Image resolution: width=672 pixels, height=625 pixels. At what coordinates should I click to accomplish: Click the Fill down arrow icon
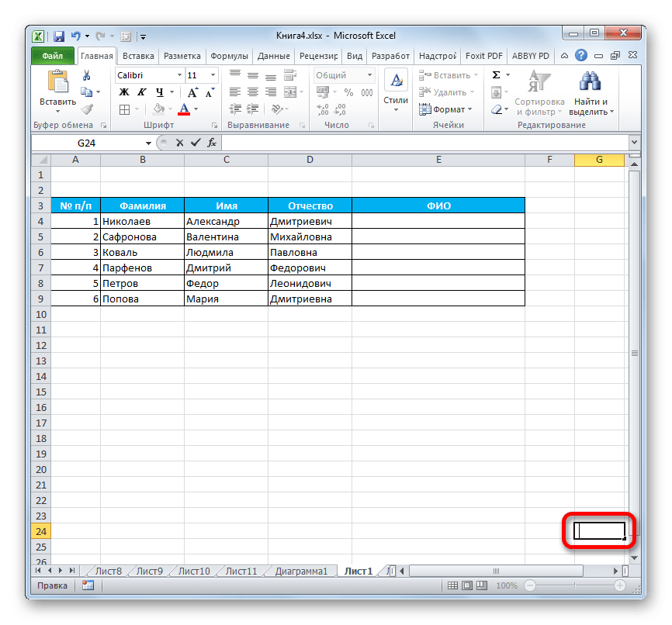tap(497, 92)
